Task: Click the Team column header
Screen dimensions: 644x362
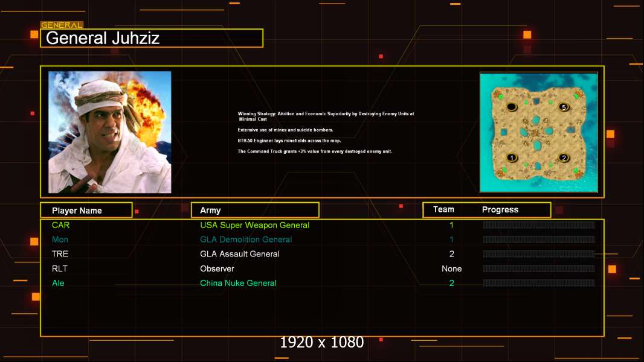Action: [x=443, y=209]
